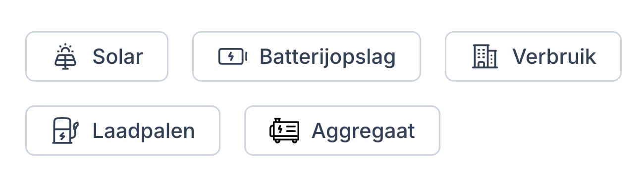Click the solar panel icon

(x=65, y=56)
